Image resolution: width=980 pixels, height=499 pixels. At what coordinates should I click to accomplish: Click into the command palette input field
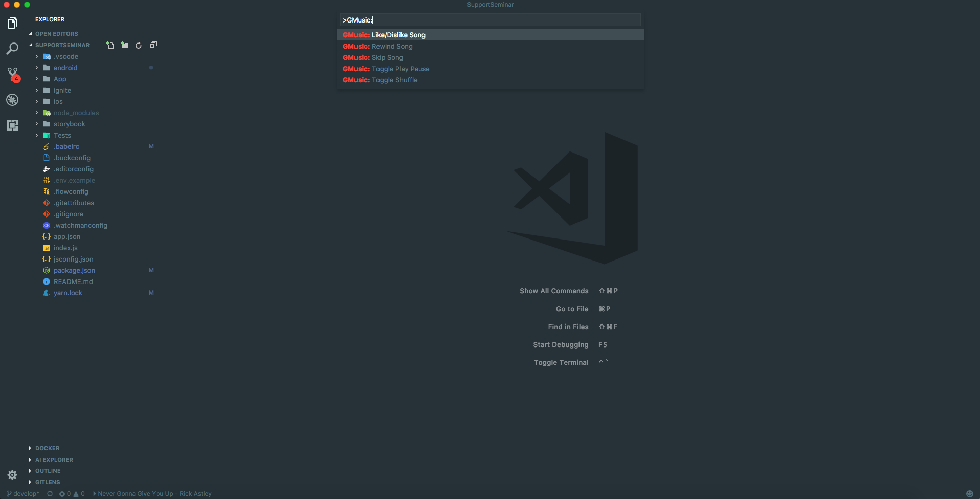click(490, 20)
